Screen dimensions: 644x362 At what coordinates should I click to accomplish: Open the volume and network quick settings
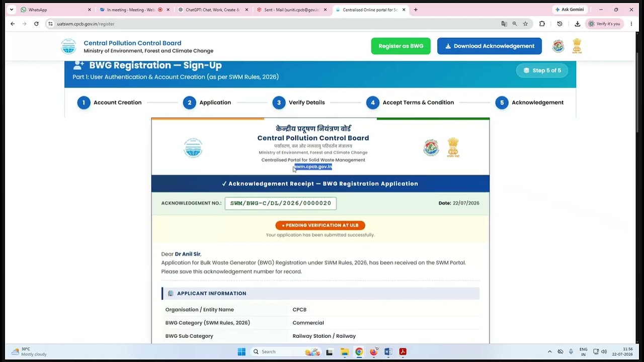(600, 351)
